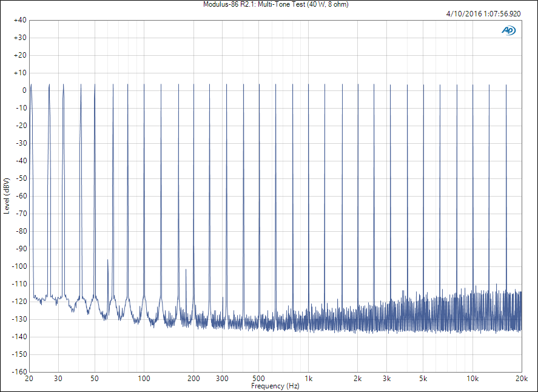Click the -100 level axis value
Screen dimensions: 538x392
coord(19,266)
